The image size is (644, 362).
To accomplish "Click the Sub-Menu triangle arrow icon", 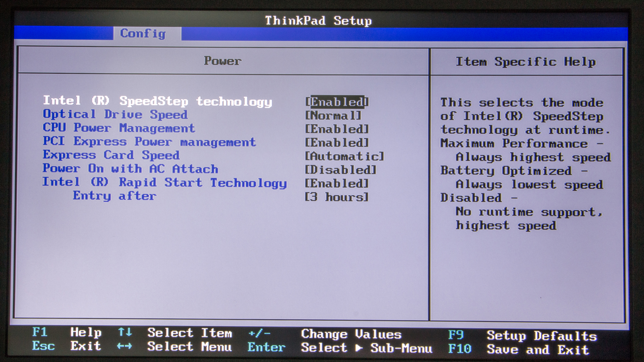I will [x=359, y=348].
